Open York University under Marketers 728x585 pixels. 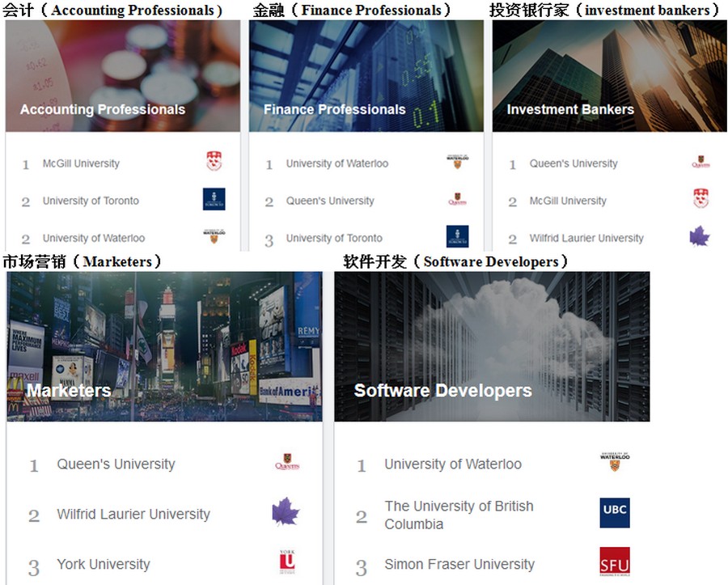(x=104, y=564)
